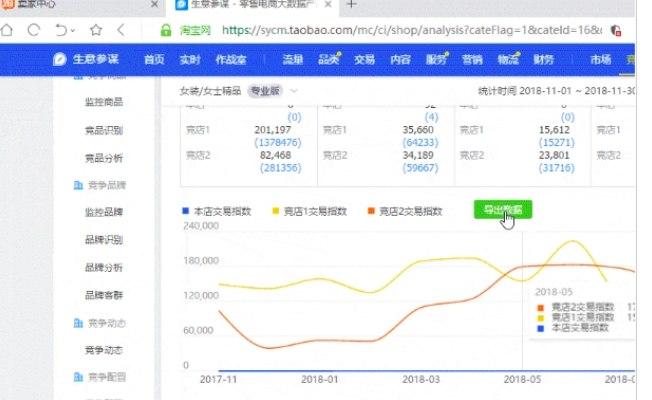Screen dimensions: 652x400
Task: Open the 流量 menu in top navigation
Action: coord(292,59)
